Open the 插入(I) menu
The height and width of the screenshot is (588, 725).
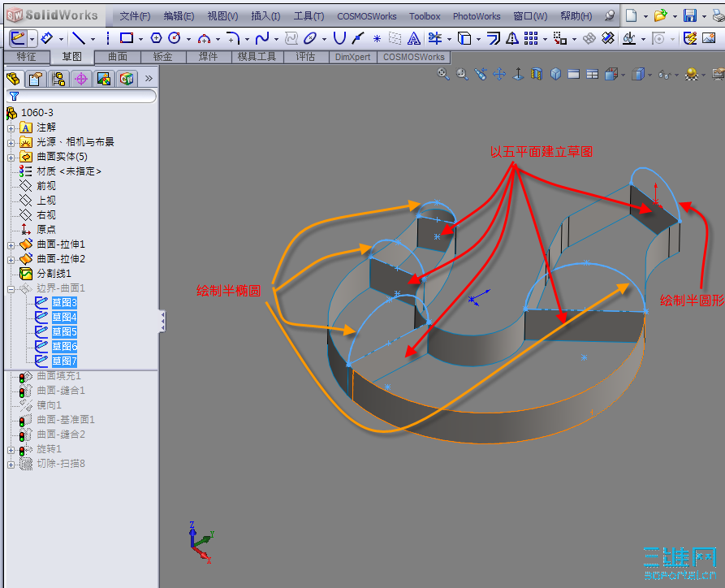(x=265, y=16)
